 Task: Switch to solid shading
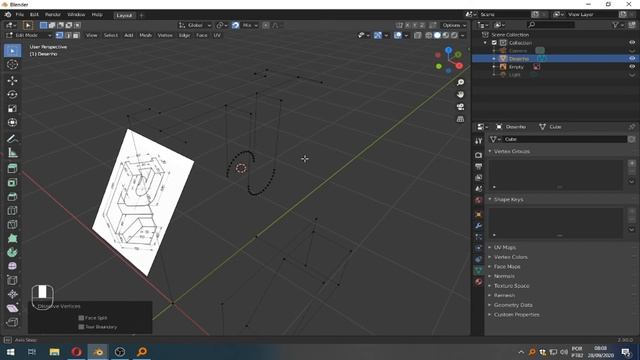tap(437, 36)
